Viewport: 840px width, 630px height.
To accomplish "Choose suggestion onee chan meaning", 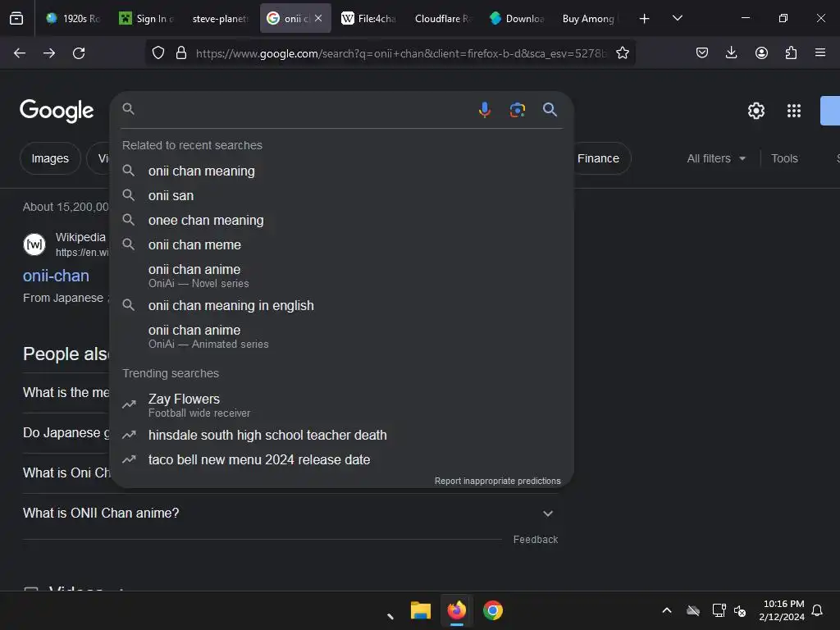I will [x=342, y=220].
